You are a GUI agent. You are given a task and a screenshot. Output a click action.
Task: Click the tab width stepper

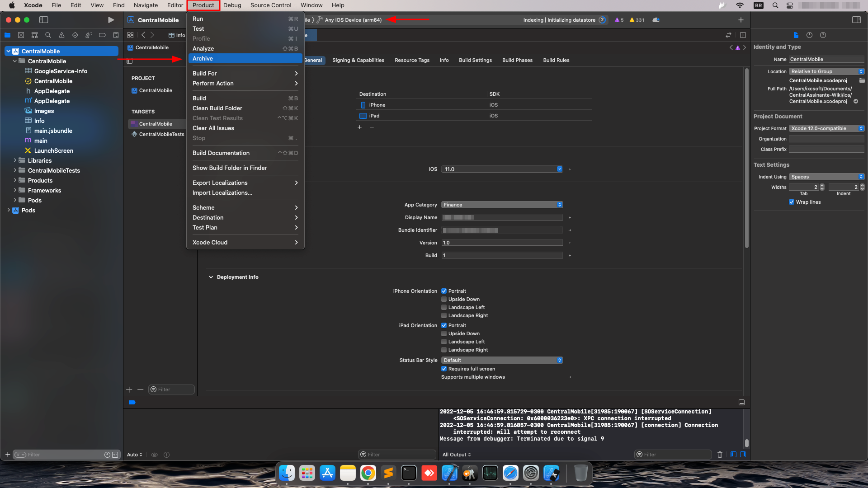[x=822, y=187]
